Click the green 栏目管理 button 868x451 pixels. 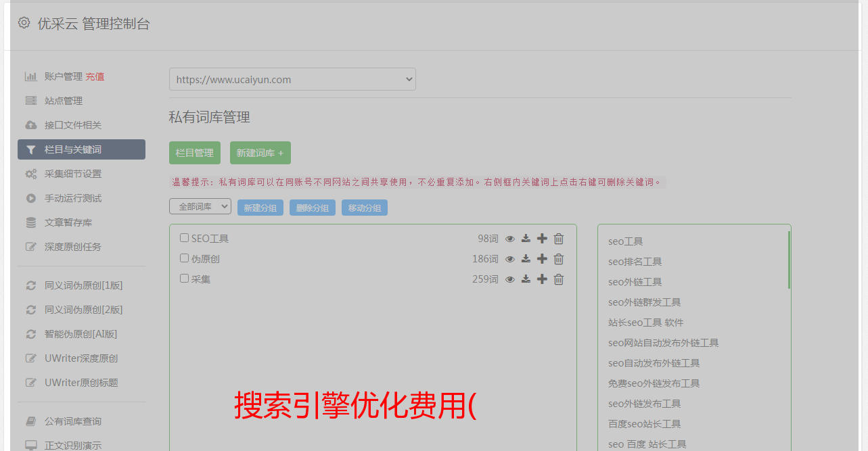pyautogui.click(x=195, y=153)
